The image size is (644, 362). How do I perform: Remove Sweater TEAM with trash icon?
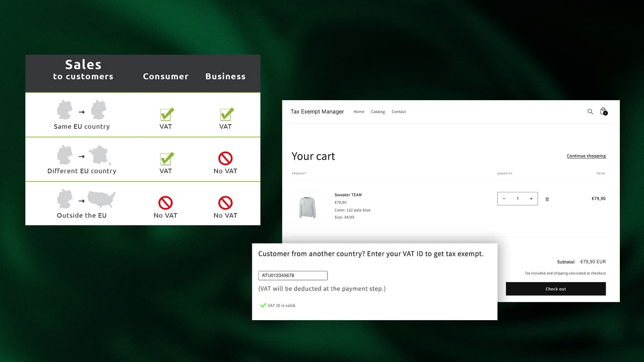547,199
